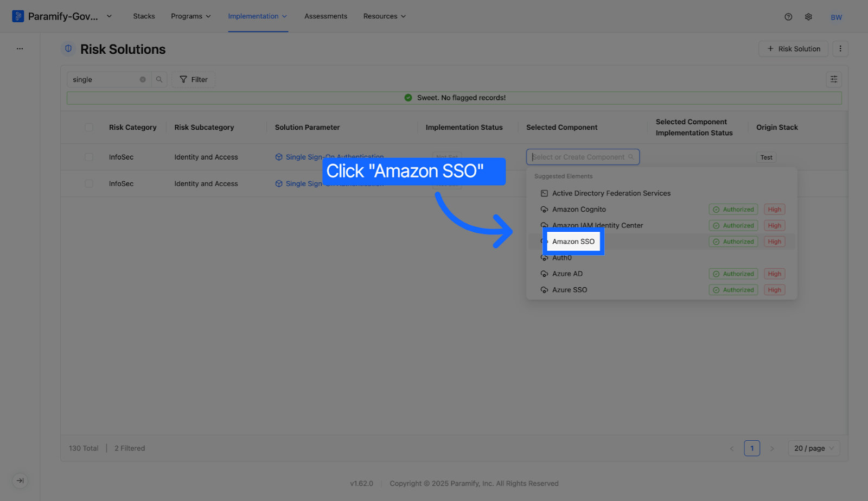
Task: Click the Amazon Cognito cloud icon
Action: tap(544, 210)
